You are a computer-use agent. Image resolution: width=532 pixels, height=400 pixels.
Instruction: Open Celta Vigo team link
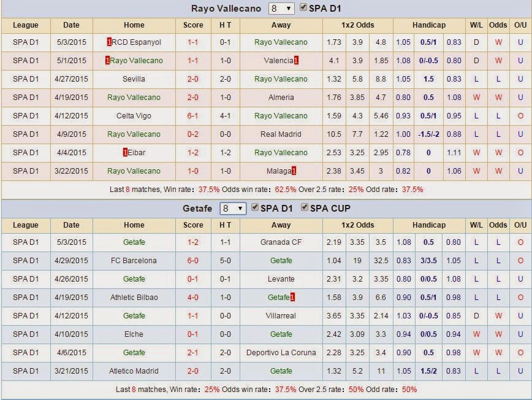point(134,116)
